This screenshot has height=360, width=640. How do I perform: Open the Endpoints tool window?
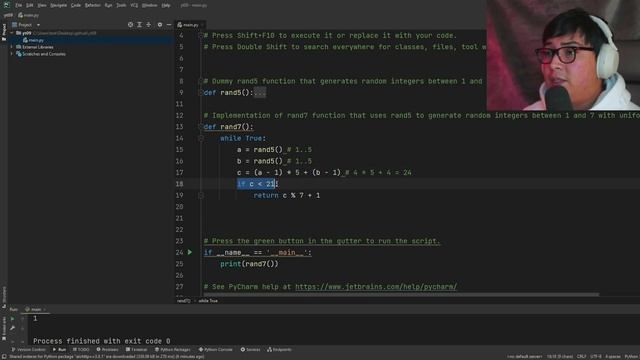(279, 350)
